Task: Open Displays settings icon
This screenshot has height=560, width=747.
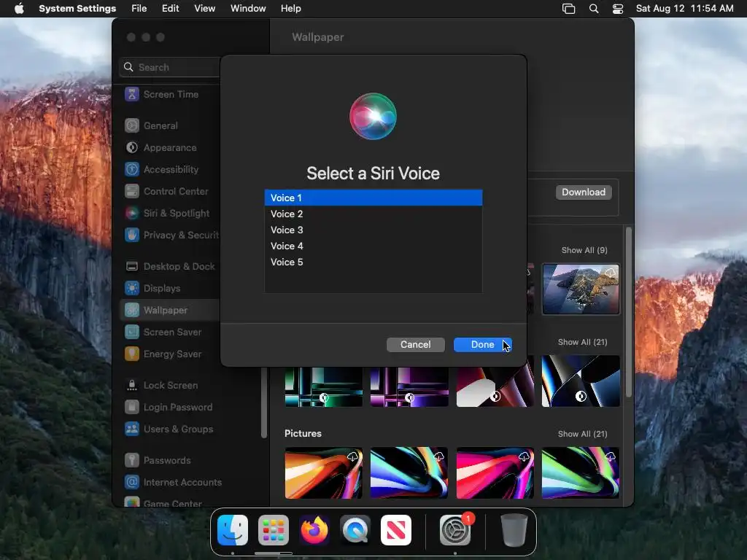Action: coord(132,289)
